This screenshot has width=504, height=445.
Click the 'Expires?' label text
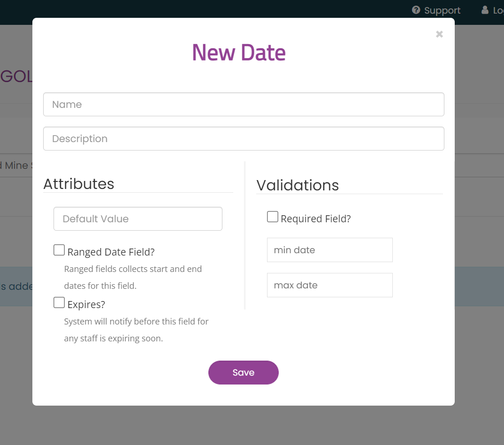click(86, 304)
